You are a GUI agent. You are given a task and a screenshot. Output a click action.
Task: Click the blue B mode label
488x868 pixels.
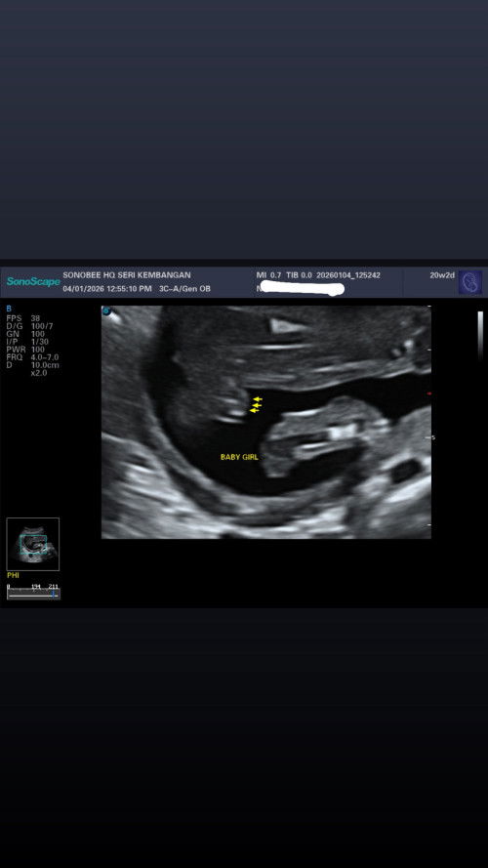click(9, 309)
